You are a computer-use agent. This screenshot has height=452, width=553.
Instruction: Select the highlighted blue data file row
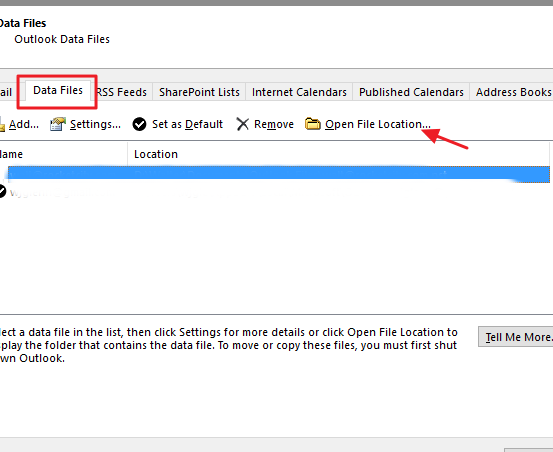[279, 174]
